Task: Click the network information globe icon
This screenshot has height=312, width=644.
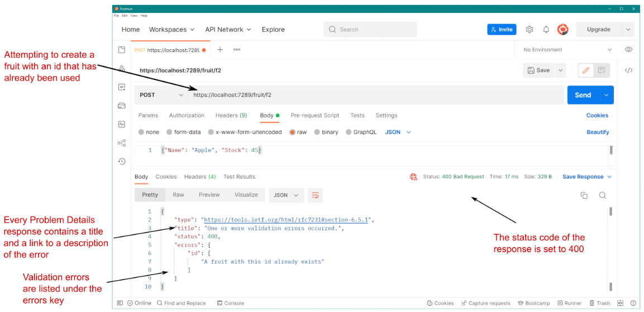Action: tap(413, 177)
